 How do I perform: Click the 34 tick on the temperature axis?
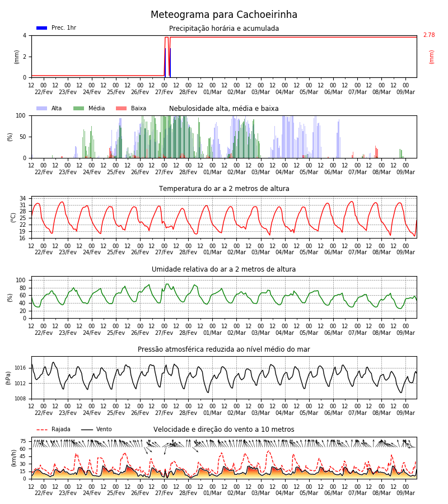pyautogui.click(x=23, y=199)
